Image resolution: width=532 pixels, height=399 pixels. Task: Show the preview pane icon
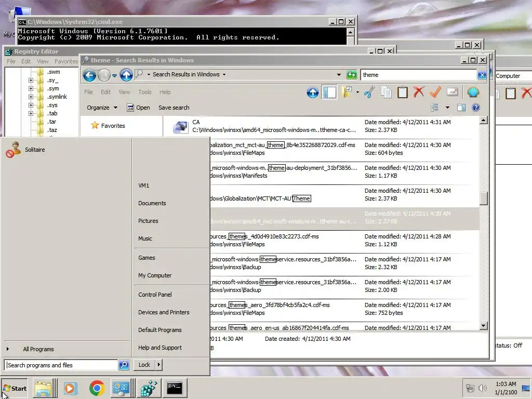[461, 108]
